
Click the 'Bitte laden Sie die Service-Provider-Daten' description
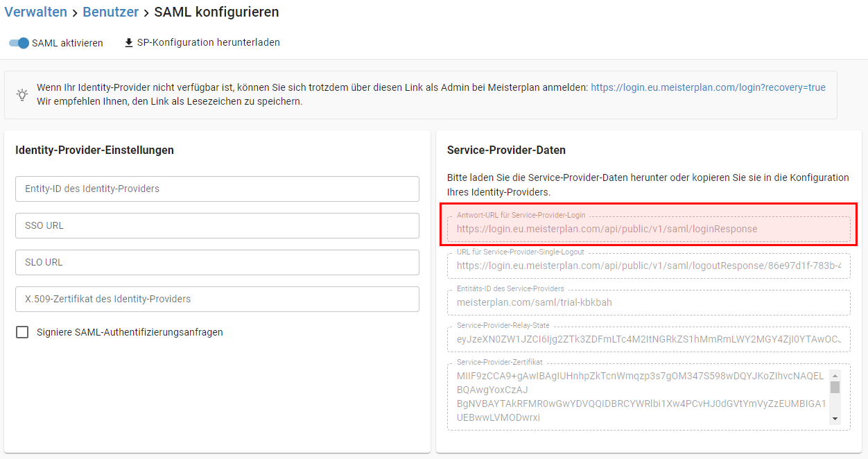(648, 184)
